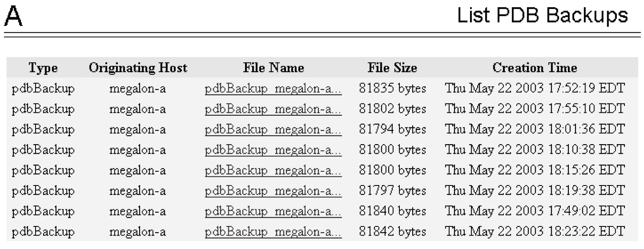Open the 81840 bytes backup file link
Viewport: 644px width, 249px height.
273,211
